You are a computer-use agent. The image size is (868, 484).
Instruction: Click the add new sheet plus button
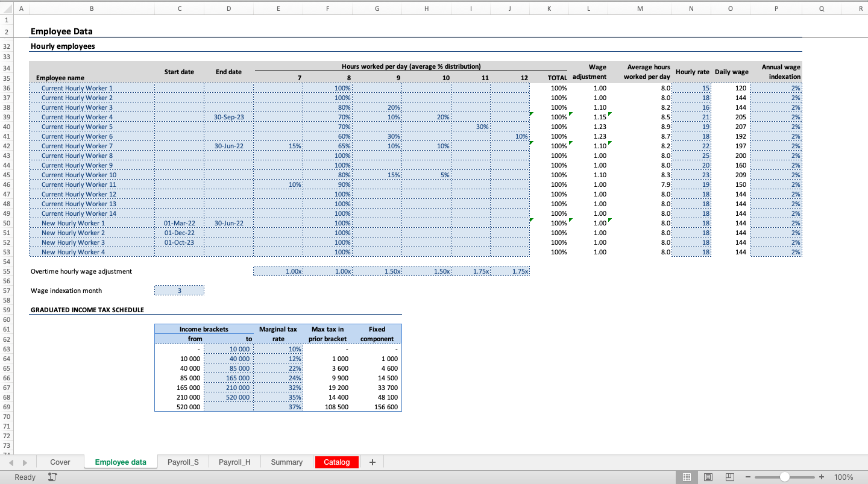tap(372, 462)
